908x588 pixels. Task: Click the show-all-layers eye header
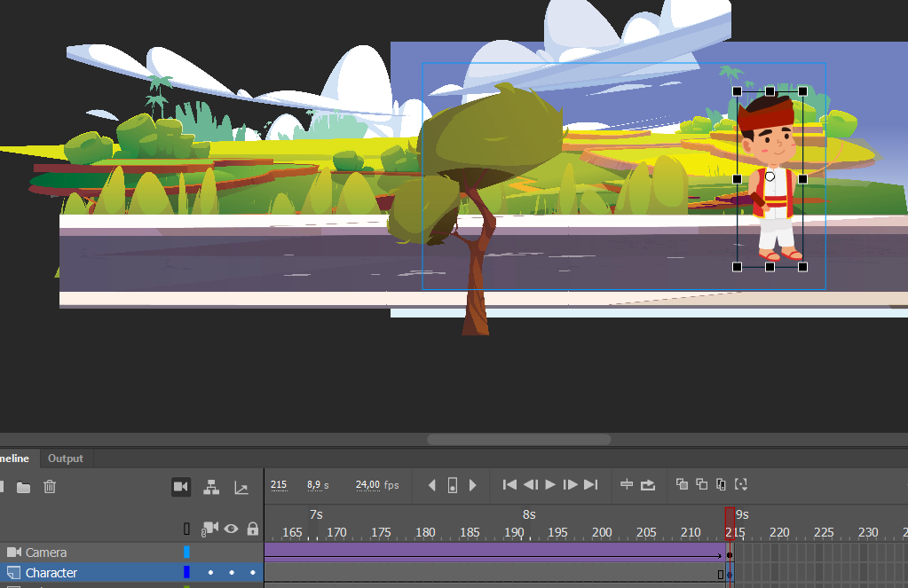click(x=231, y=529)
